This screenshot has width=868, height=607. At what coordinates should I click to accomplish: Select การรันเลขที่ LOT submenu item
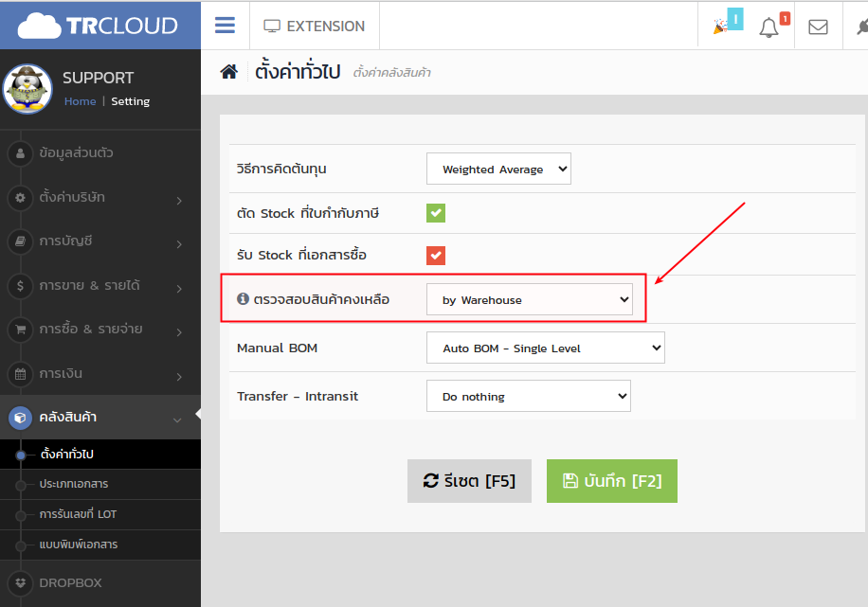(78, 514)
